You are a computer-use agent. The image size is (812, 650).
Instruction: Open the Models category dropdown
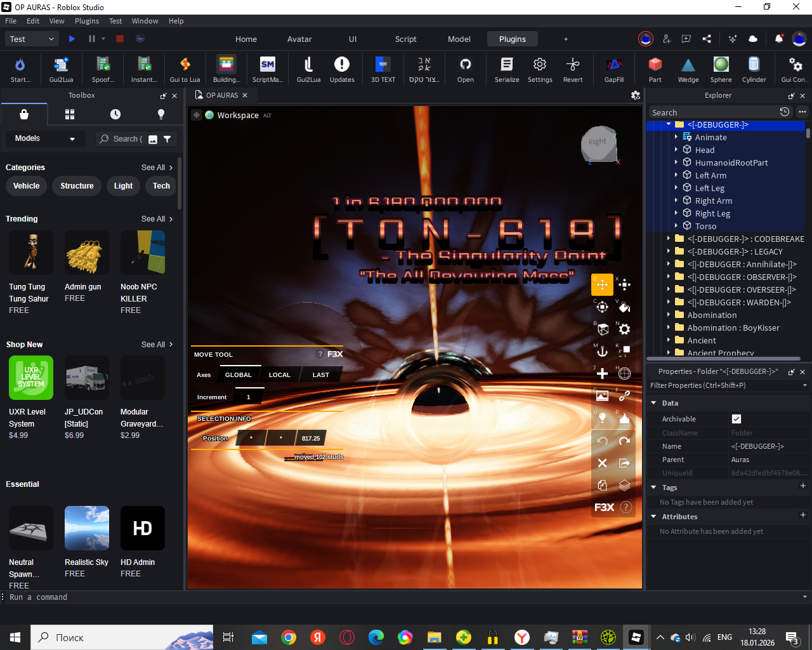45,138
